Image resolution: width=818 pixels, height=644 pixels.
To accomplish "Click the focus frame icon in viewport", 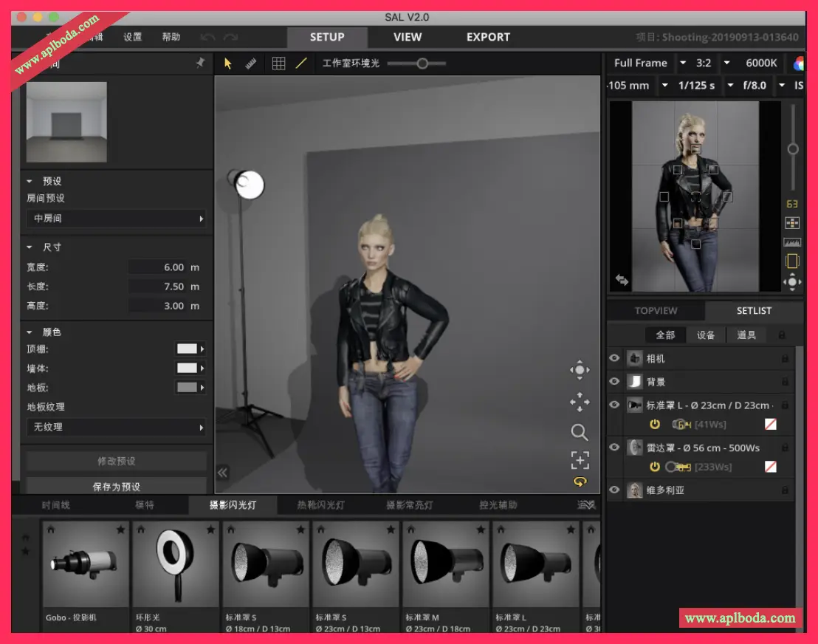I will coord(580,461).
